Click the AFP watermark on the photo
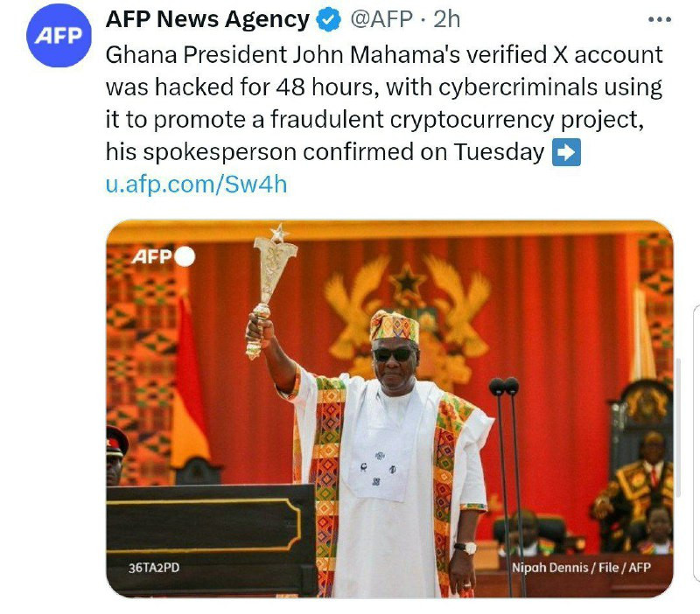 pyautogui.click(x=151, y=256)
